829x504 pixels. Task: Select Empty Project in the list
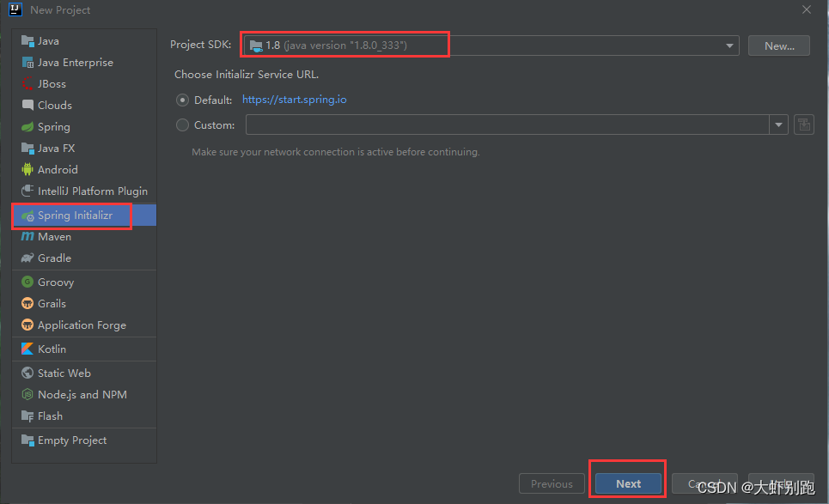pos(84,440)
